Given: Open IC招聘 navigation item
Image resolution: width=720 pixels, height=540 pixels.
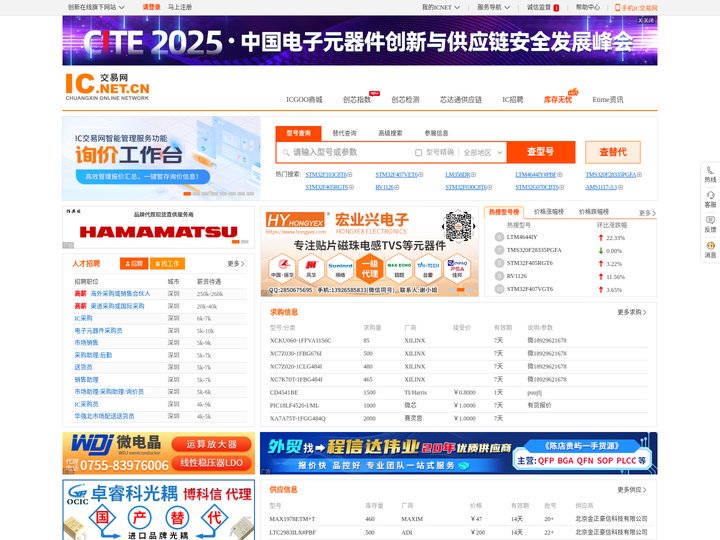Looking at the screenshot, I should point(512,100).
